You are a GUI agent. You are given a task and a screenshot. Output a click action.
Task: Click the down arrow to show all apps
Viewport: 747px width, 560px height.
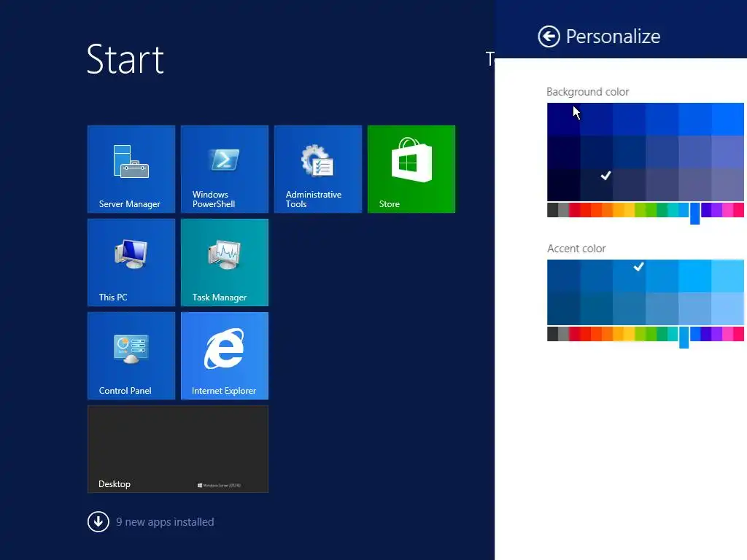[x=98, y=522]
